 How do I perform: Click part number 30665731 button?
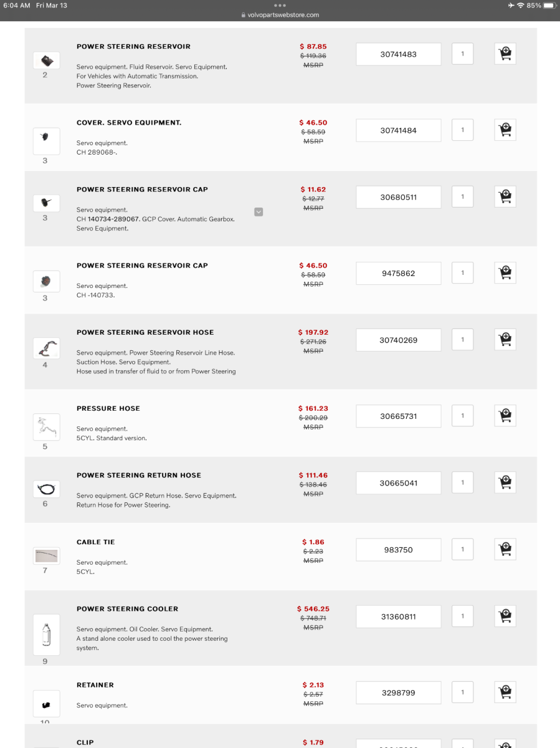coord(398,416)
